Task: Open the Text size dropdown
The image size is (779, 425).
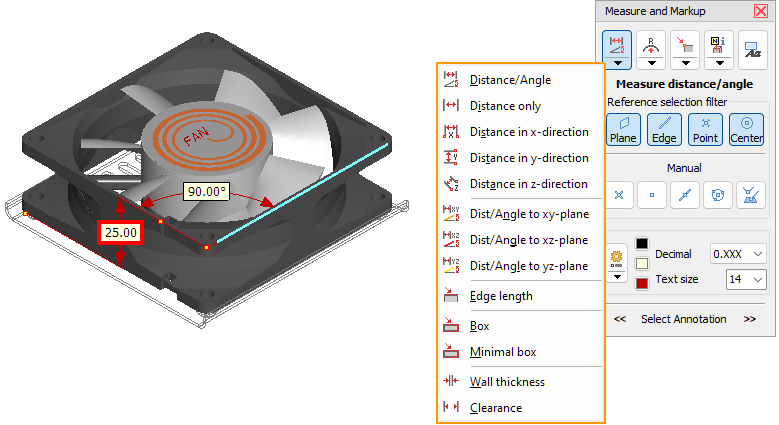Action: click(745, 280)
